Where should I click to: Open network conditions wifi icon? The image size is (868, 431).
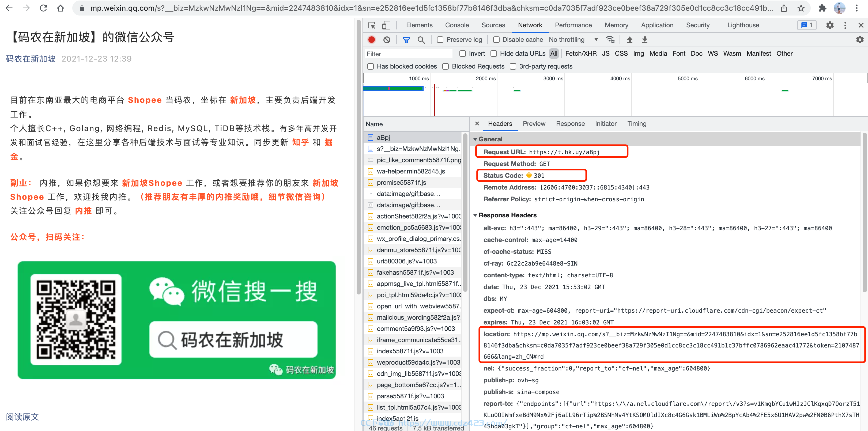[x=610, y=40]
